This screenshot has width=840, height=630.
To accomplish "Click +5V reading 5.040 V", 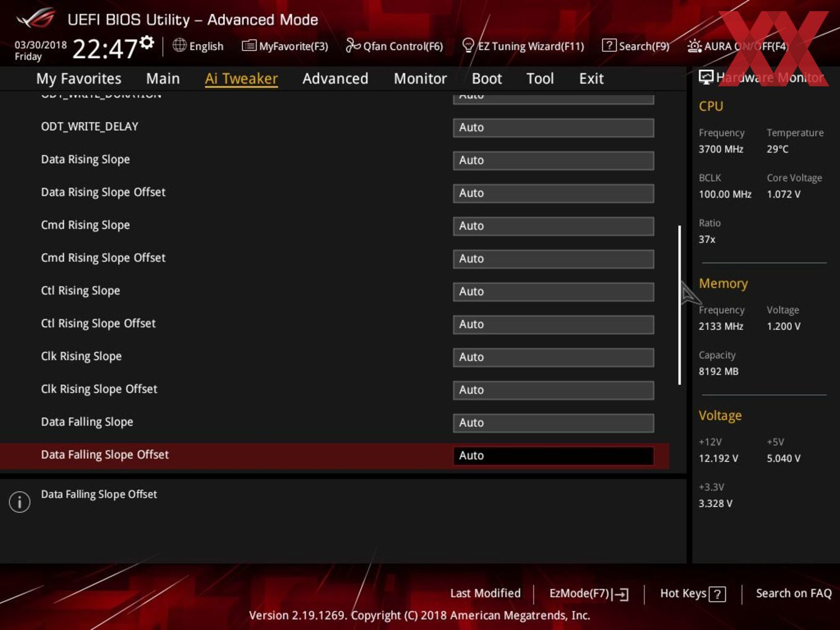I will [784, 458].
